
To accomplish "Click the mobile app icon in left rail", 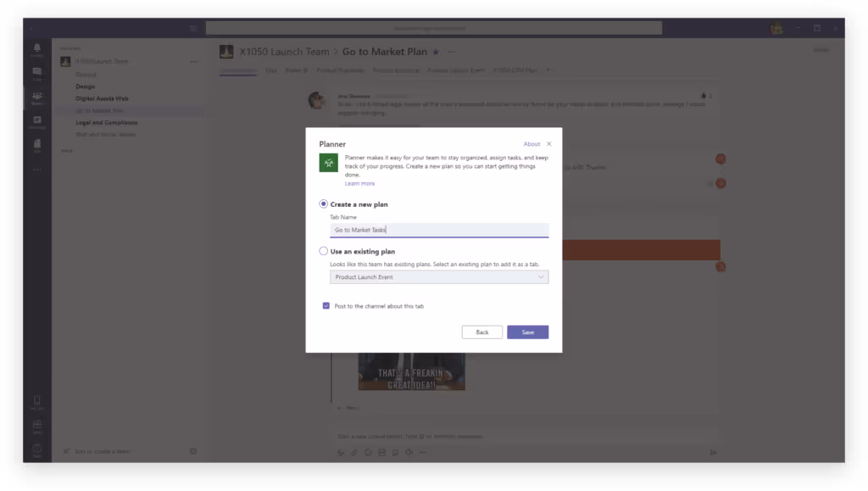I will (37, 402).
